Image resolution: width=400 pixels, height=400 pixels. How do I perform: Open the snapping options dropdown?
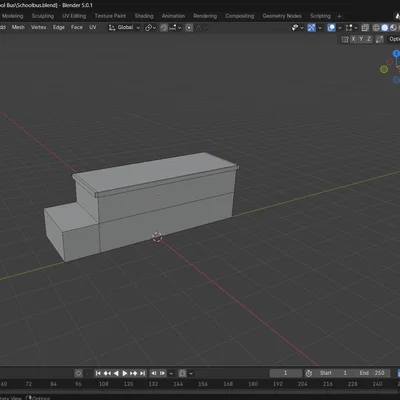point(175,28)
